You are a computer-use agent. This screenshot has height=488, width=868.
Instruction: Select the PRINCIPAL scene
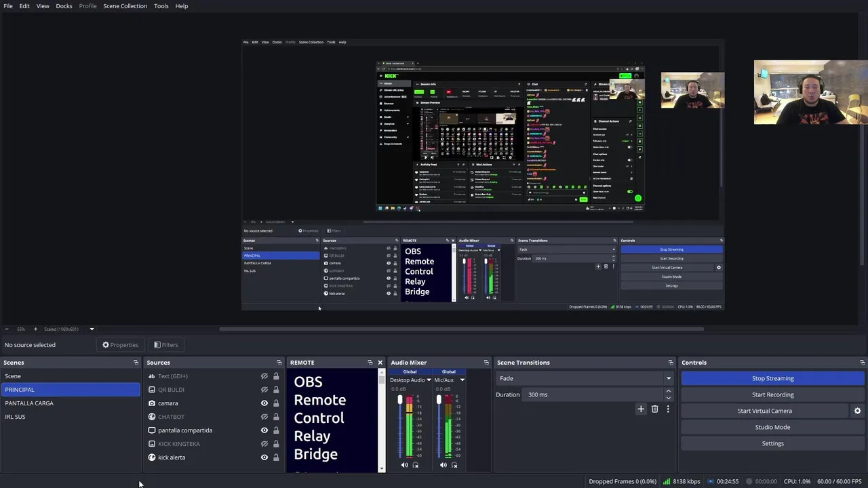tap(71, 390)
